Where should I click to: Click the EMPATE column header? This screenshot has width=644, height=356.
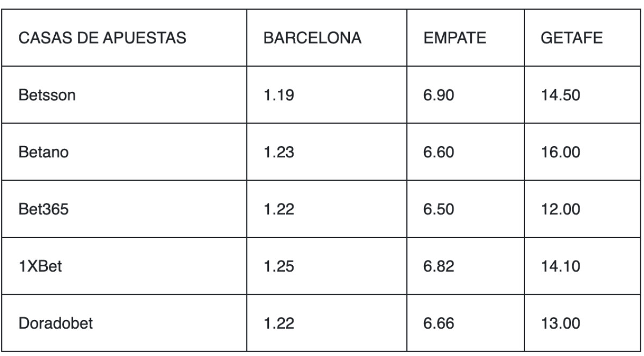(455, 39)
